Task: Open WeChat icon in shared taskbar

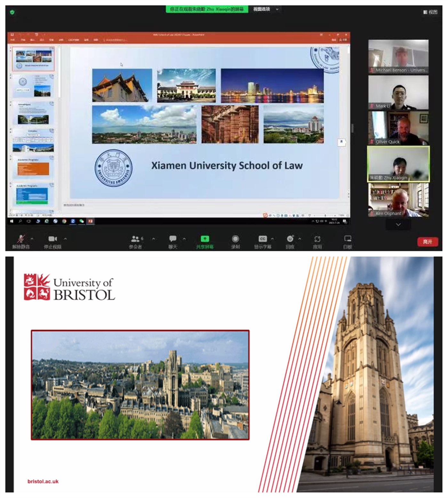Action: point(82,221)
